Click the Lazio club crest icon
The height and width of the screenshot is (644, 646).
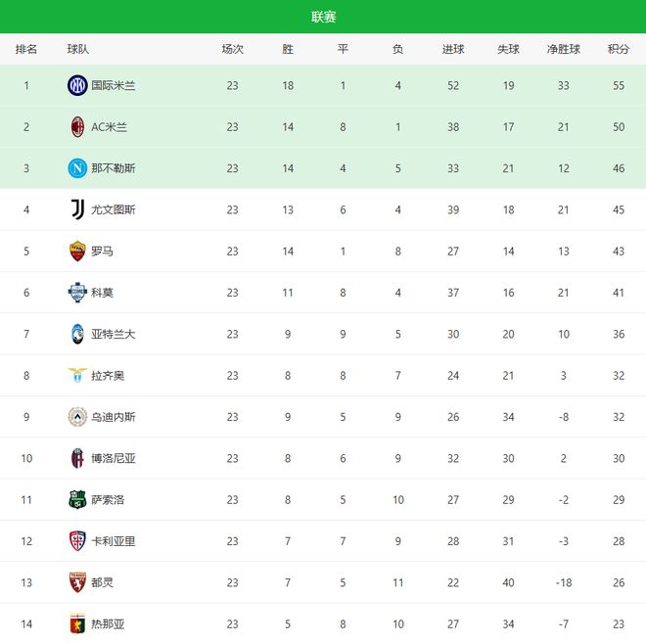tap(77, 375)
